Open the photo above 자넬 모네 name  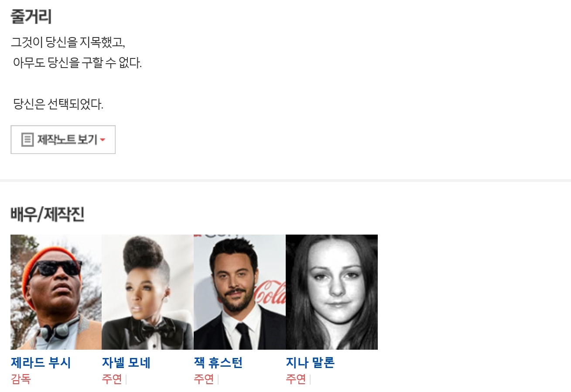coord(147,292)
